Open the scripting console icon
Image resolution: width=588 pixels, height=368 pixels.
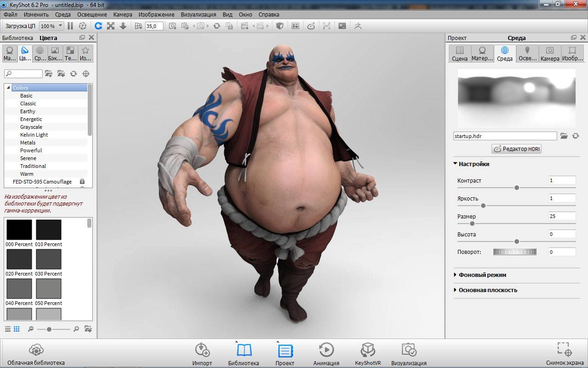click(342, 26)
